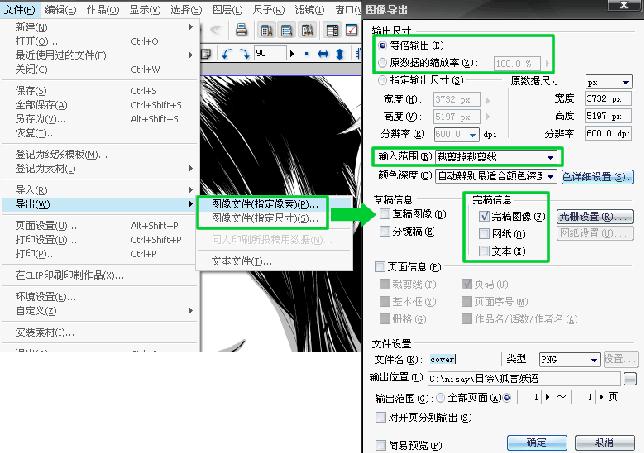Screen dimensions: 644x453
Task: Click the vertical flip double-arrow icon
Action: pyautogui.click(x=340, y=54)
